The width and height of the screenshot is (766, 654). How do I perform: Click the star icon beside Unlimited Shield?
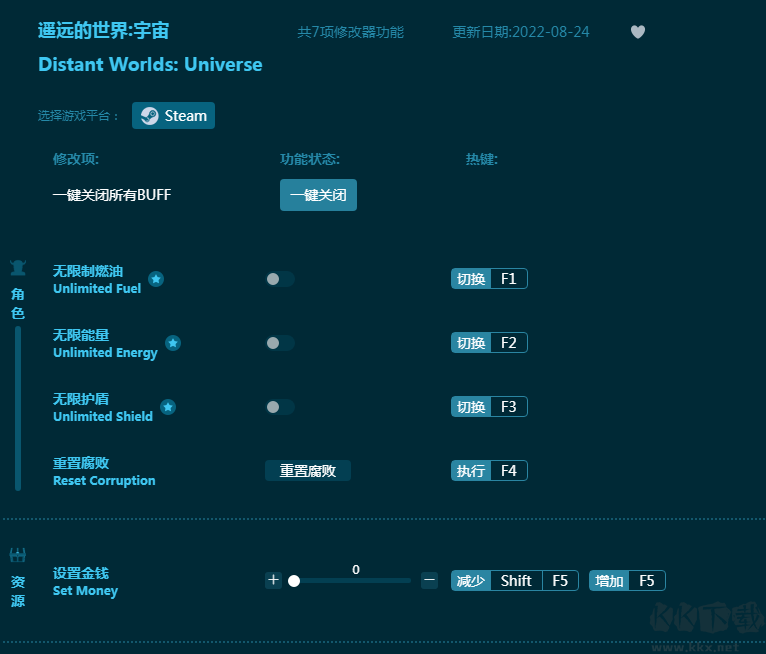(x=168, y=407)
